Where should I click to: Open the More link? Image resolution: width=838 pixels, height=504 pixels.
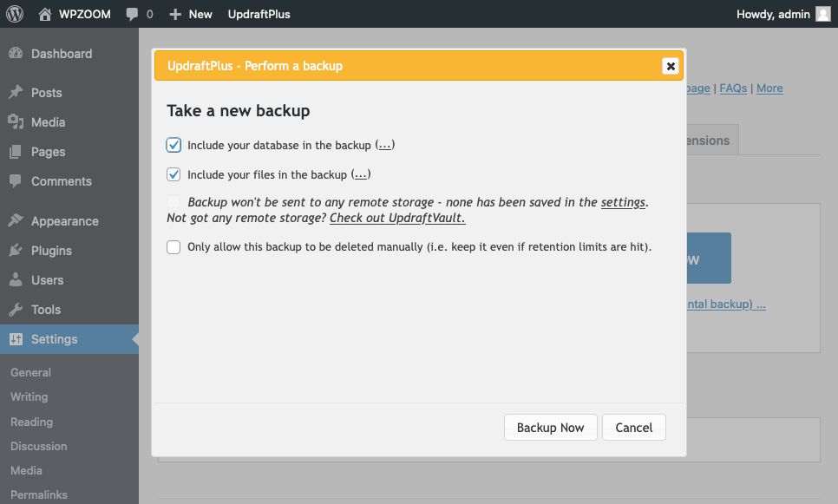click(x=769, y=88)
